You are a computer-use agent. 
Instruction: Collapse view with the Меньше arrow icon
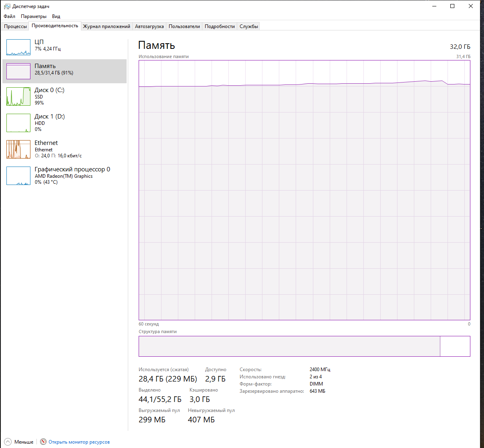point(8,442)
